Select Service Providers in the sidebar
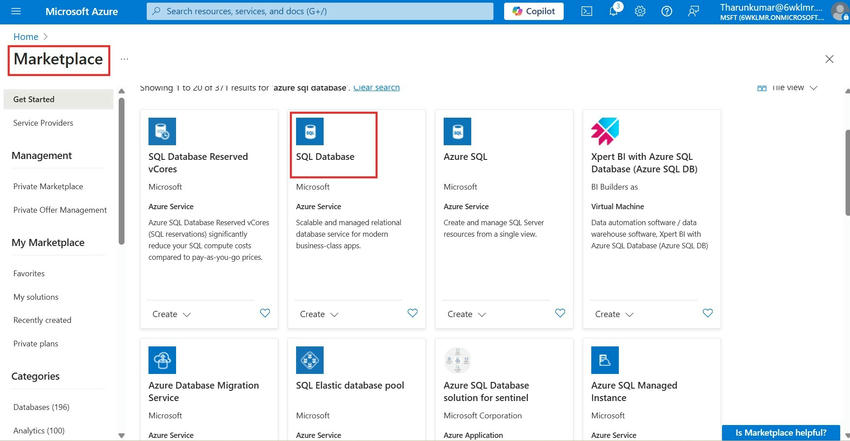 click(x=43, y=123)
